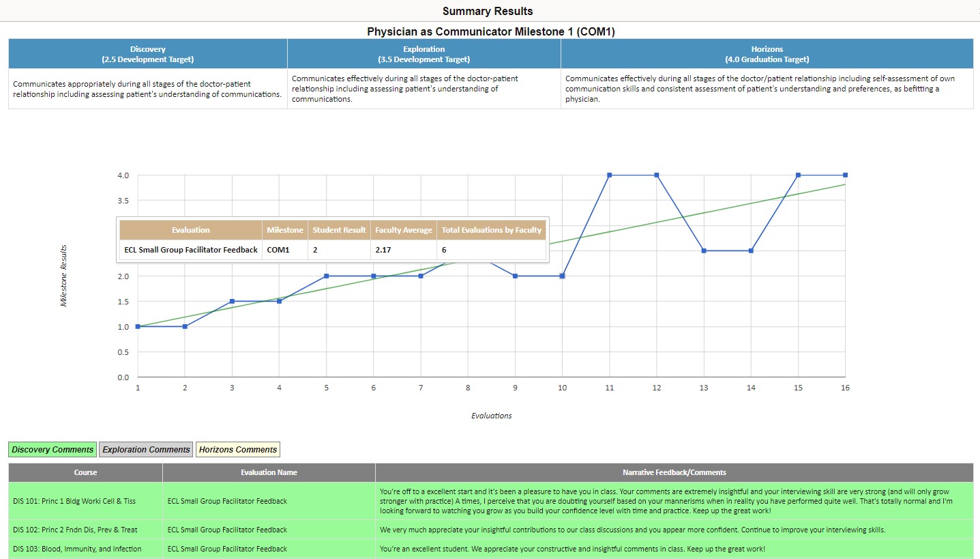Screen dimensions: 980x559
Task: Click the data point at evaluation 13
Action: (x=703, y=250)
